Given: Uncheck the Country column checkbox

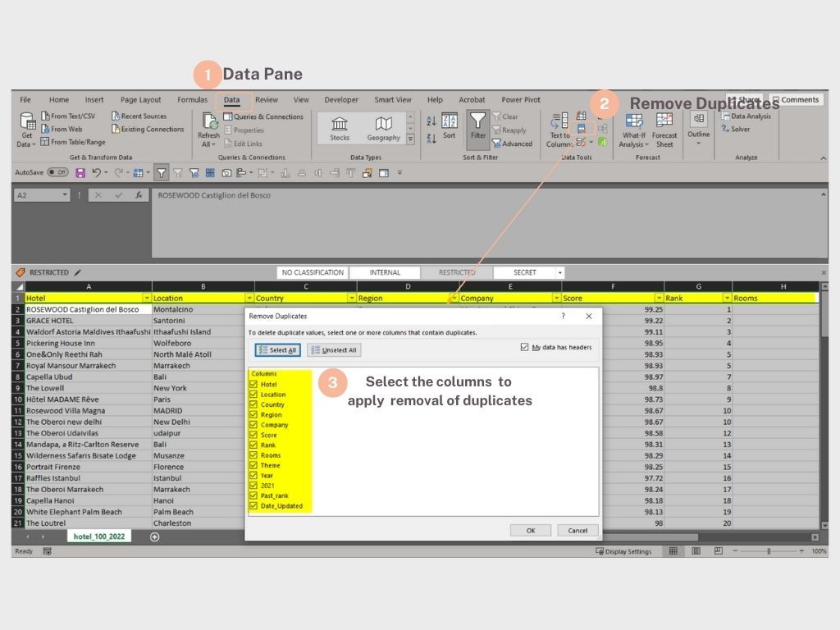Looking at the screenshot, I should coord(254,404).
